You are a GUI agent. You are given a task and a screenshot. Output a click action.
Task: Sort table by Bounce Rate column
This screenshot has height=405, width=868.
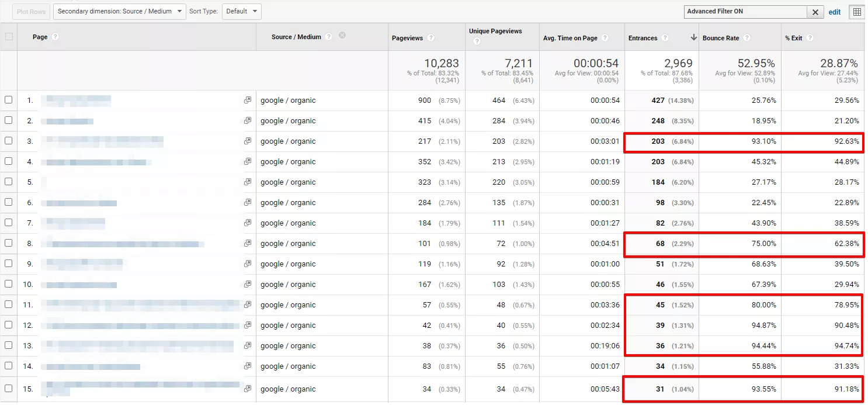point(721,38)
